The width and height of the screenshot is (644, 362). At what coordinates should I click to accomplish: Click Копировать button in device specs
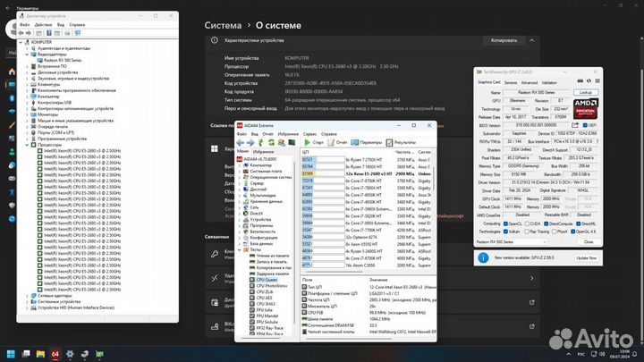[504, 40]
